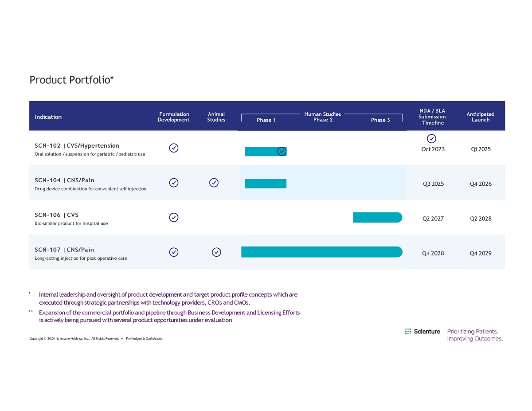
Task: Click the Product Portfolio title
Action: 72,80
